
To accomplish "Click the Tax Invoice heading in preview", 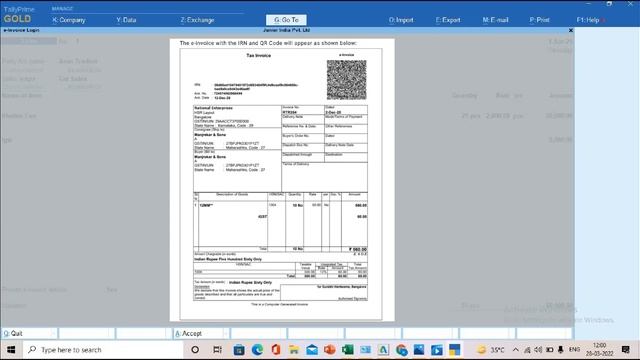I will tap(258, 56).
